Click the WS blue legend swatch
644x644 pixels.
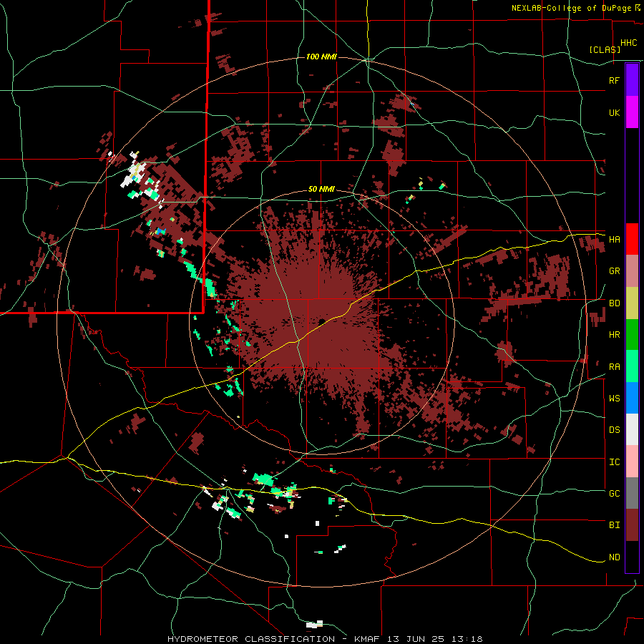632,398
